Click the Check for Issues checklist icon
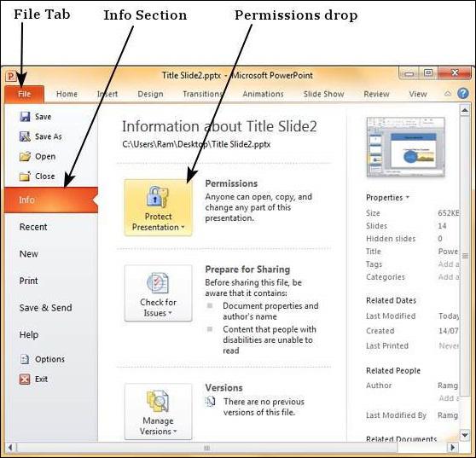The image size is (476, 458). [158, 283]
